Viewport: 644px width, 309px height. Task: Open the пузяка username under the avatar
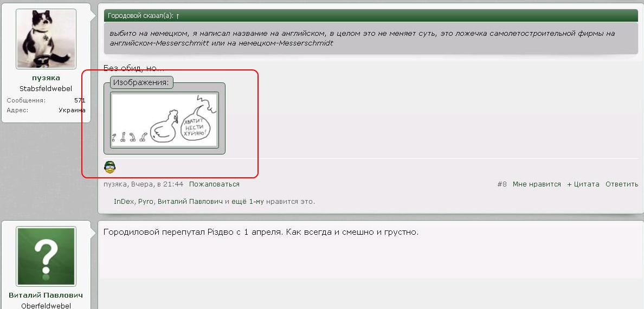(46, 78)
